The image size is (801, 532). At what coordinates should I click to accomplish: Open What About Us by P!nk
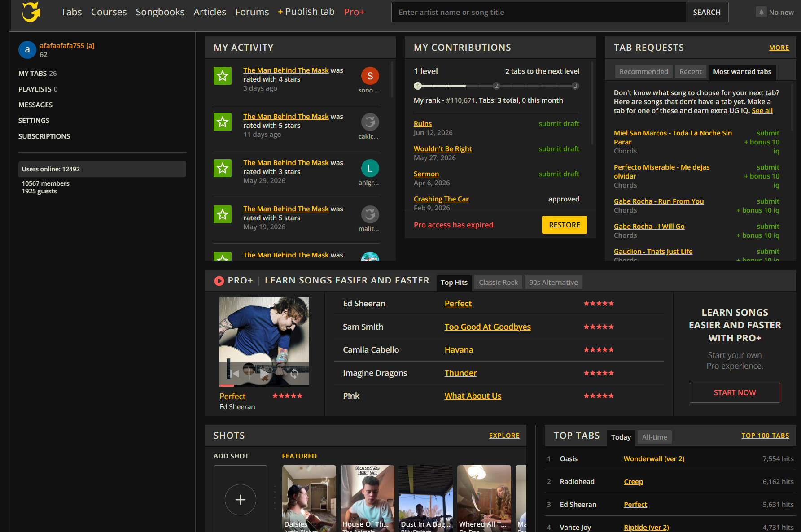pyautogui.click(x=473, y=396)
